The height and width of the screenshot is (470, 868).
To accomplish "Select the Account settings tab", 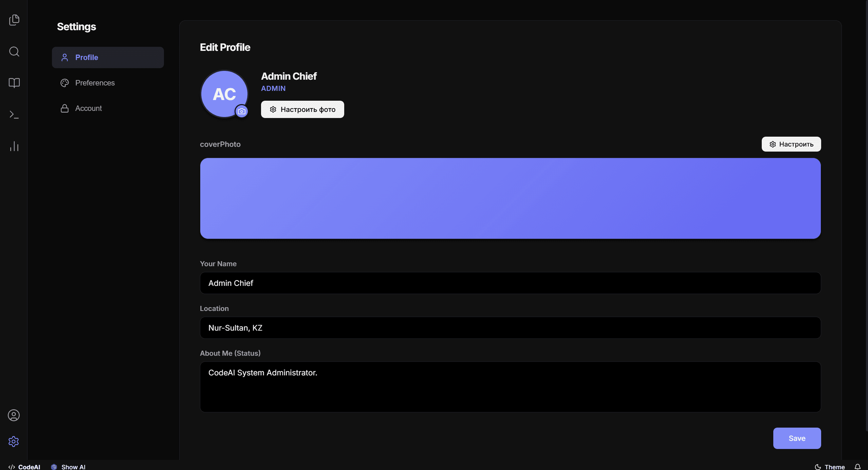I will pos(108,108).
